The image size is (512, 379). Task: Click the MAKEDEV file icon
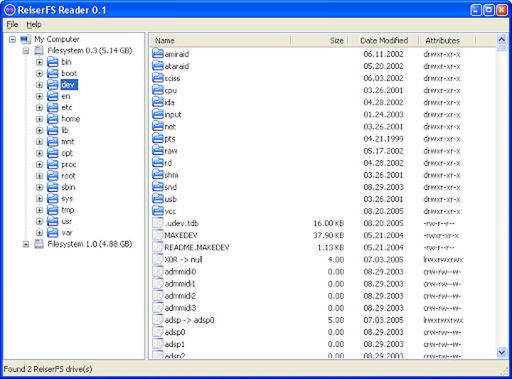coord(158,235)
